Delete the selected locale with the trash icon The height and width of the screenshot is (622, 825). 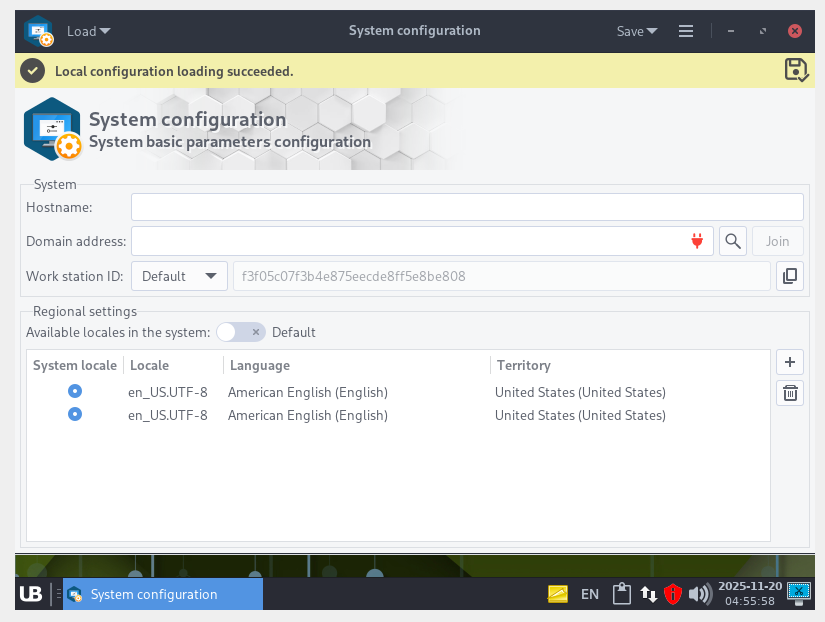pos(790,393)
